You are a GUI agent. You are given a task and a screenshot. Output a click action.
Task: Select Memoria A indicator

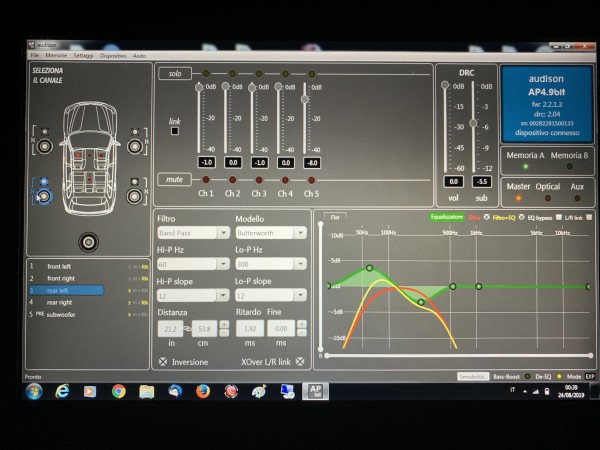coord(525,166)
